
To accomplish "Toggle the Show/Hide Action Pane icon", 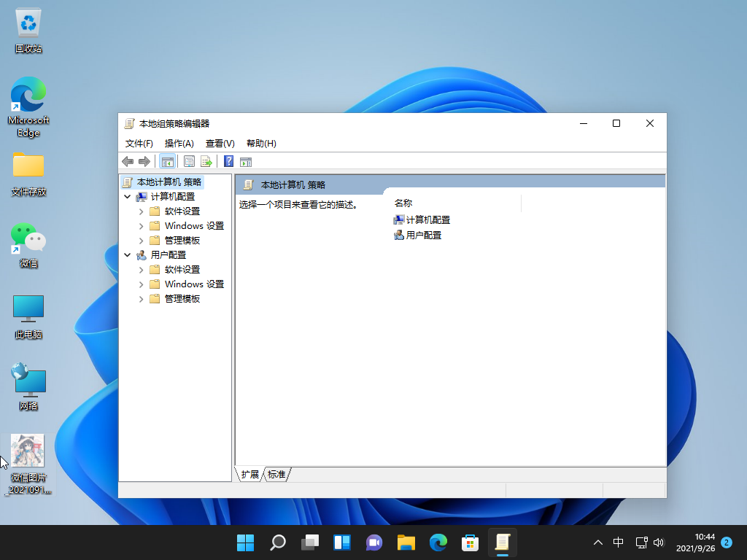I will pos(245,161).
